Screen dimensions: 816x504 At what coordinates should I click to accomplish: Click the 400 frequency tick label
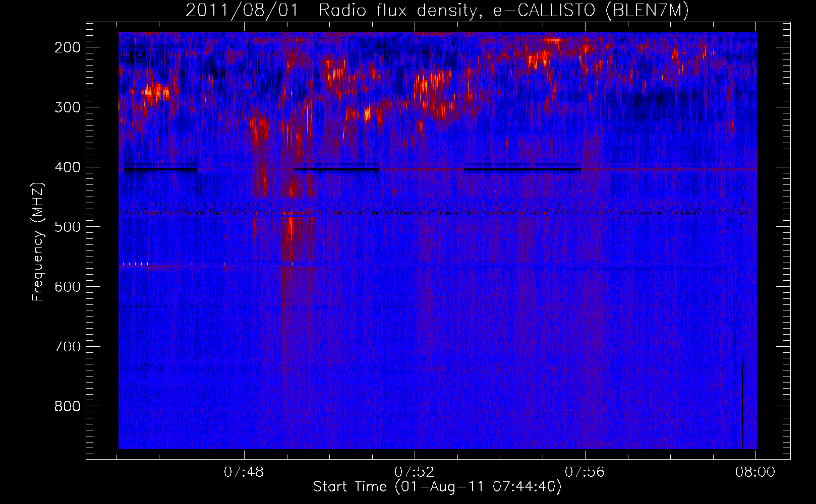pos(68,167)
